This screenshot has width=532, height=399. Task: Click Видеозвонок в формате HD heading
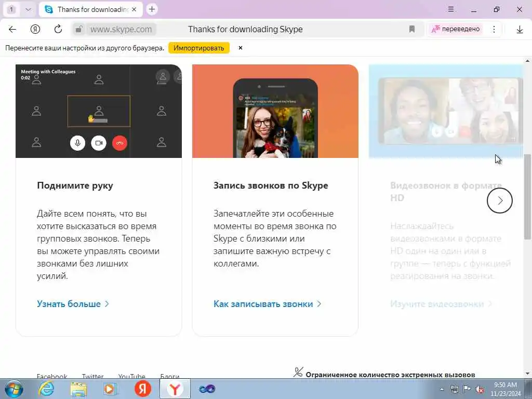[446, 192]
